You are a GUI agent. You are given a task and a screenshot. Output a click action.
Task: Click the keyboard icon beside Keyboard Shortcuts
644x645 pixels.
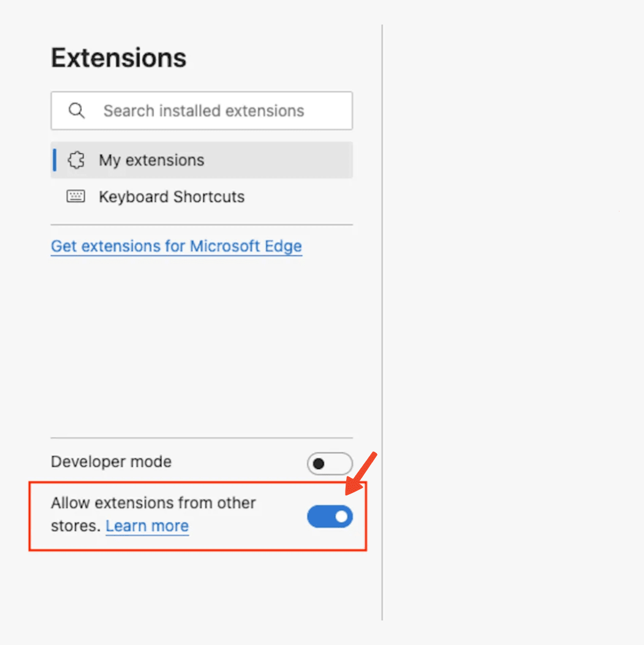[x=76, y=197]
